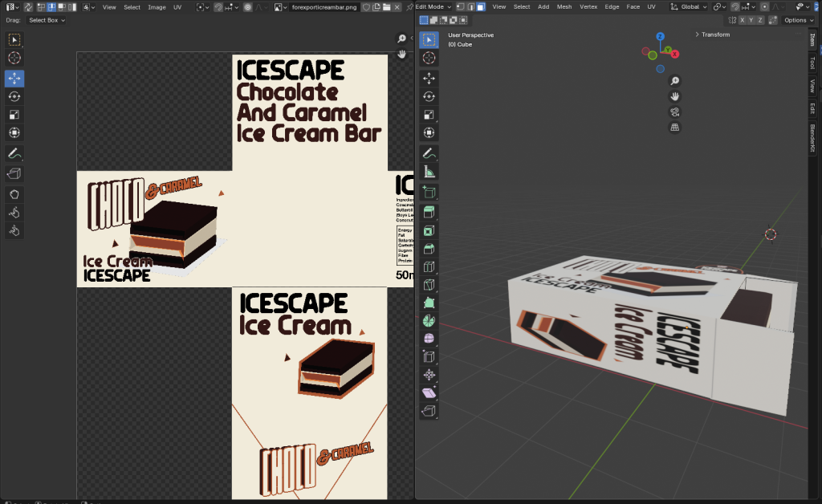Click the Rotate tool in 3D viewport
The image size is (822, 504).
tap(429, 96)
